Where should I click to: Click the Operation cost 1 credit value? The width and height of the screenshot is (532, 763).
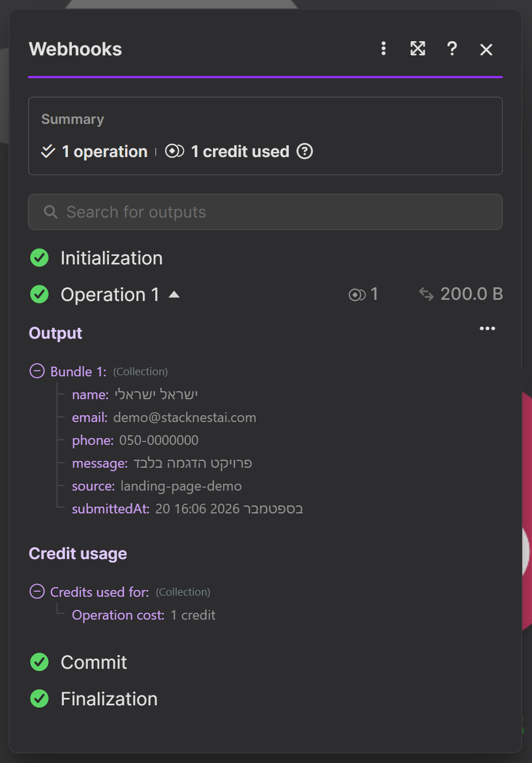point(193,615)
